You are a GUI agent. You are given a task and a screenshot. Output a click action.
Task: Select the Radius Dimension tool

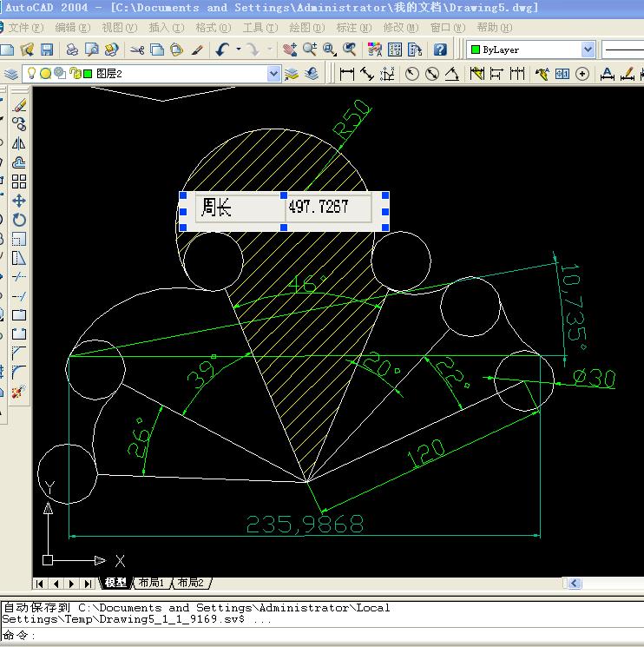click(x=412, y=75)
